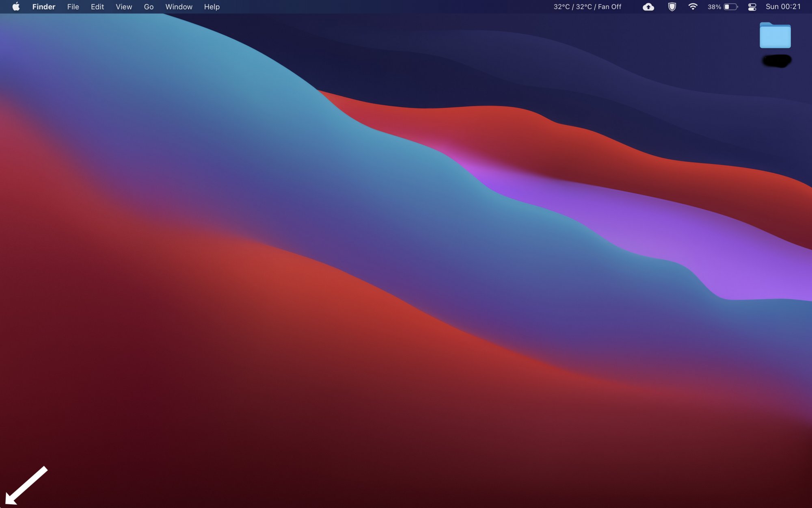Click the Sun 00:21 clock
The height and width of the screenshot is (508, 812).
tap(783, 7)
